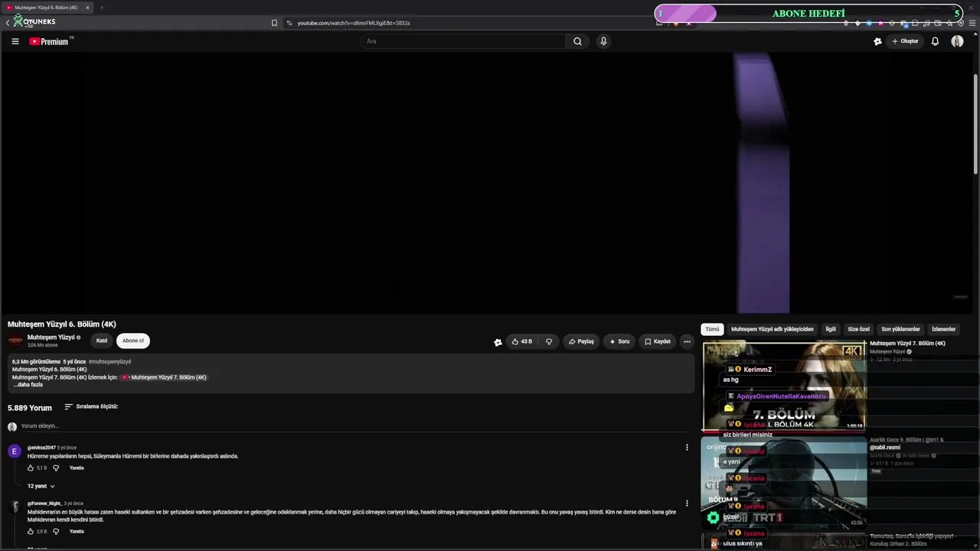980x551 pixels.
Task: Open the Sıralama ölçütü sort dropdown
Action: [x=91, y=407]
